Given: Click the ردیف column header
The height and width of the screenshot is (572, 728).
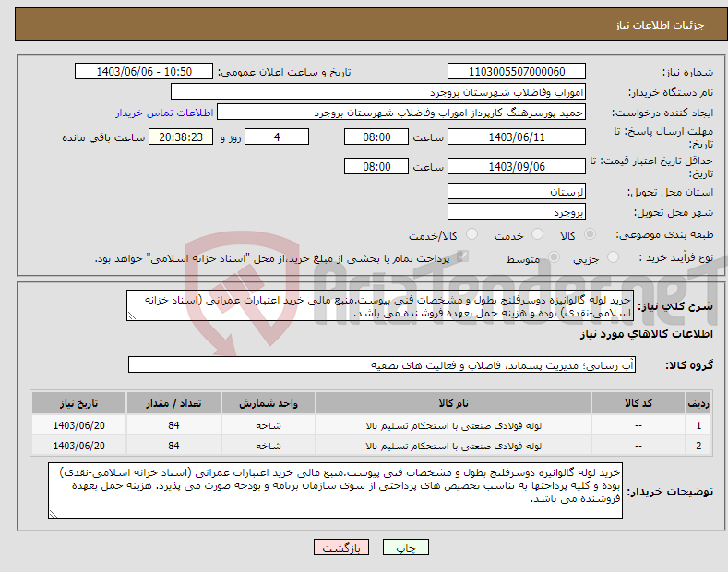Looking at the screenshot, I should pyautogui.click(x=698, y=403).
